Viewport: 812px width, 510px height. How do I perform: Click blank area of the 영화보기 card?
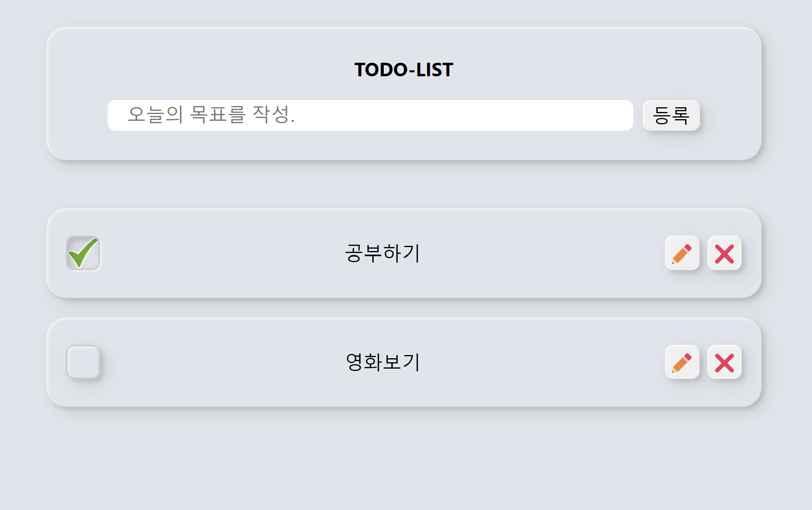536,362
